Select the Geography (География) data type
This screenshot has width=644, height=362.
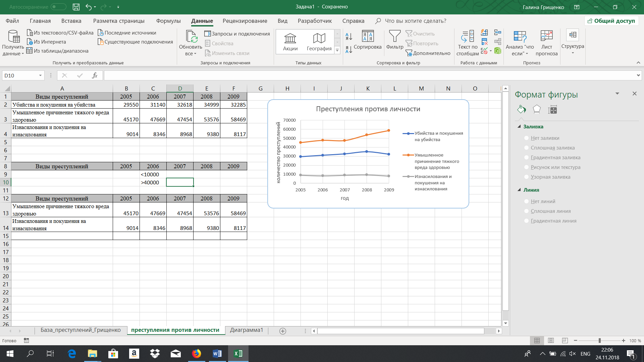(319, 42)
